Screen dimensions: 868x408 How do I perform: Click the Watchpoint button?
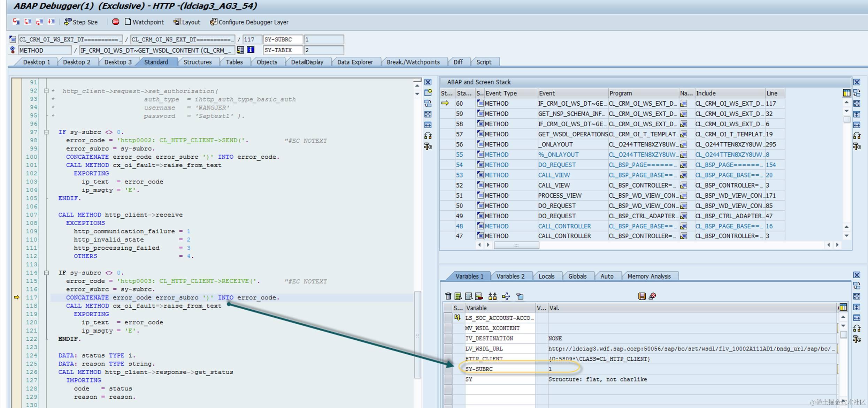point(144,22)
